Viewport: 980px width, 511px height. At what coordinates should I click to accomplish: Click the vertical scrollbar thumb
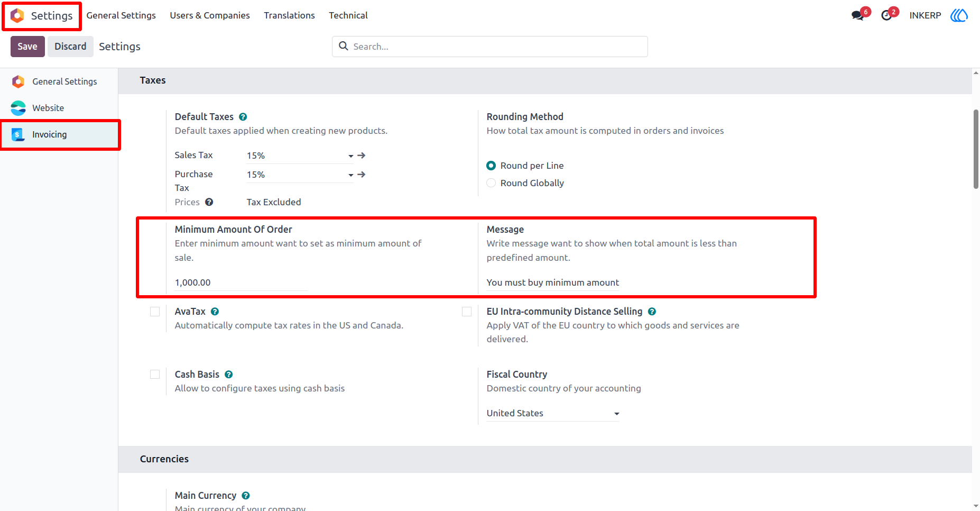976,149
